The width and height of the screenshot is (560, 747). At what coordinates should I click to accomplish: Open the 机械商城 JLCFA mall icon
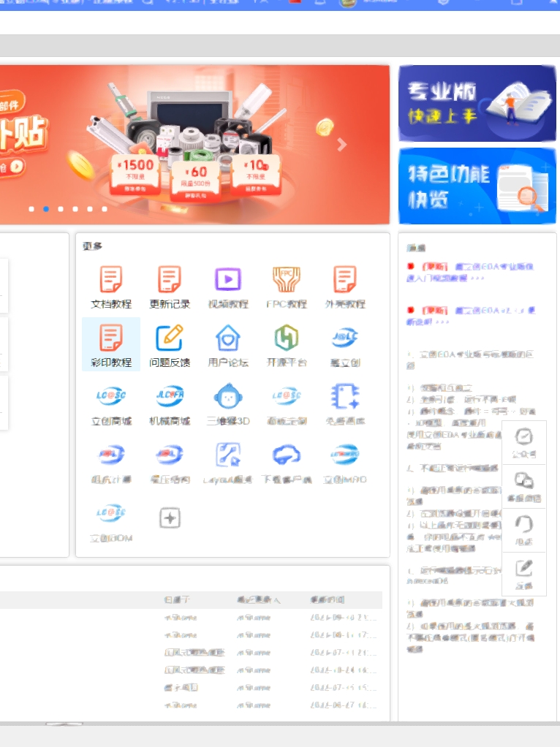coord(170,396)
